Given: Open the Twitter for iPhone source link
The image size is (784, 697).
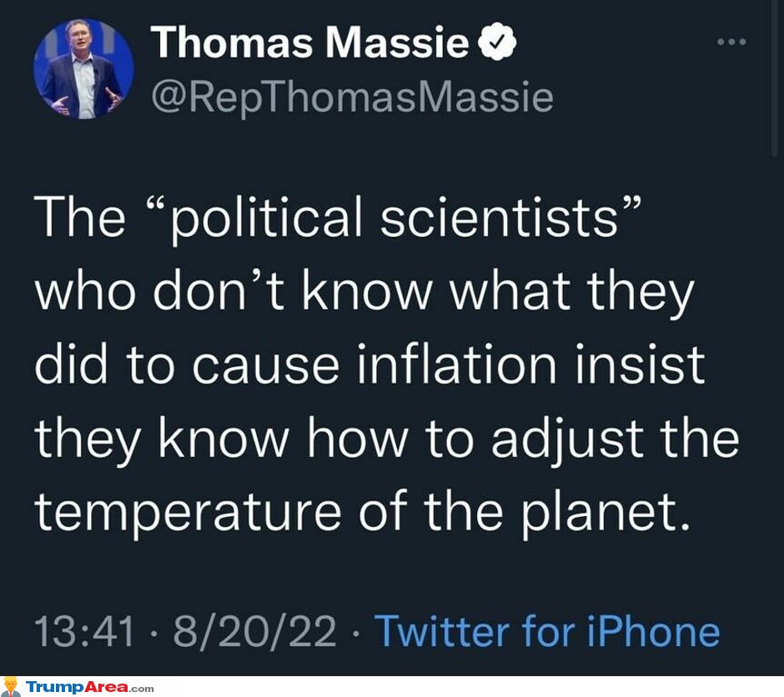Looking at the screenshot, I should tap(547, 631).
